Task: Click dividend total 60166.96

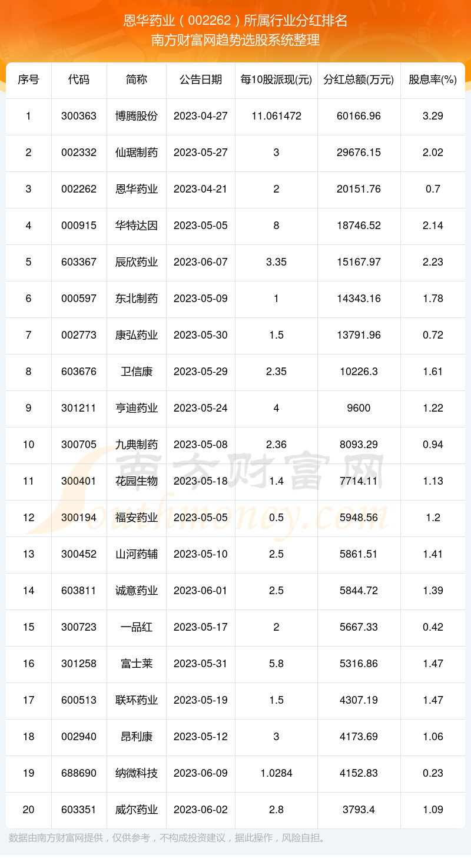Action: click(359, 116)
